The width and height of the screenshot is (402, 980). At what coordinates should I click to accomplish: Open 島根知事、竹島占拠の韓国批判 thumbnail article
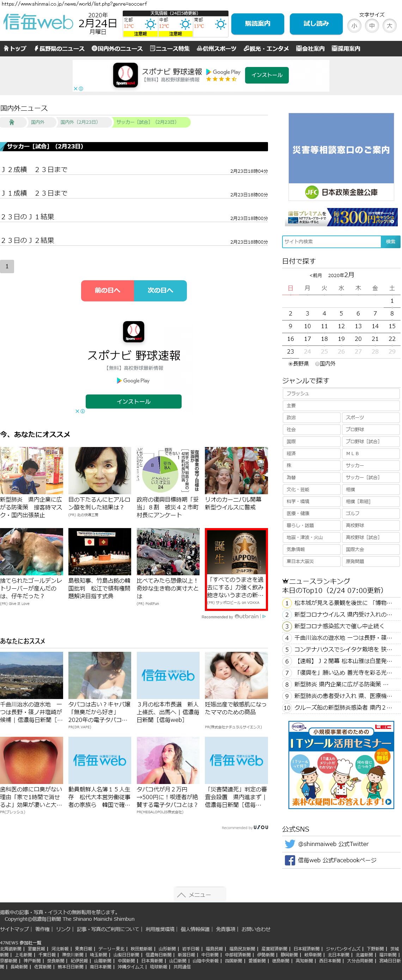pyautogui.click(x=100, y=552)
